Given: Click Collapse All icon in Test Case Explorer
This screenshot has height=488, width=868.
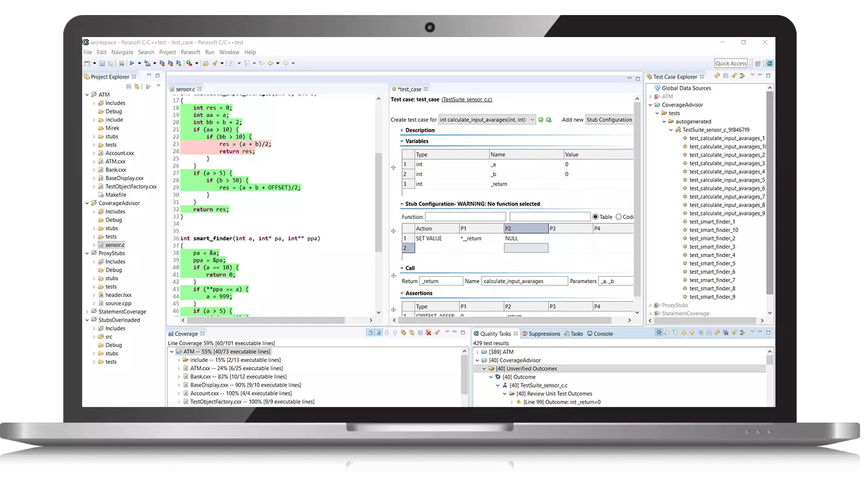Looking at the screenshot, I should (726, 76).
